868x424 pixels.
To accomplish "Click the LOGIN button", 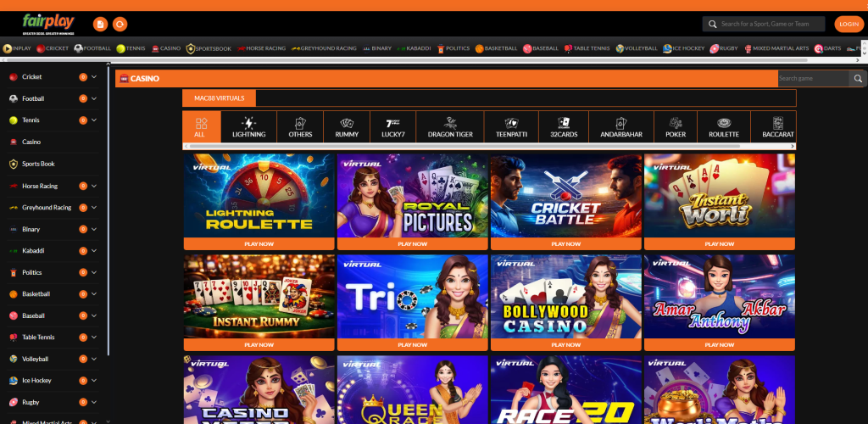I will tap(849, 24).
